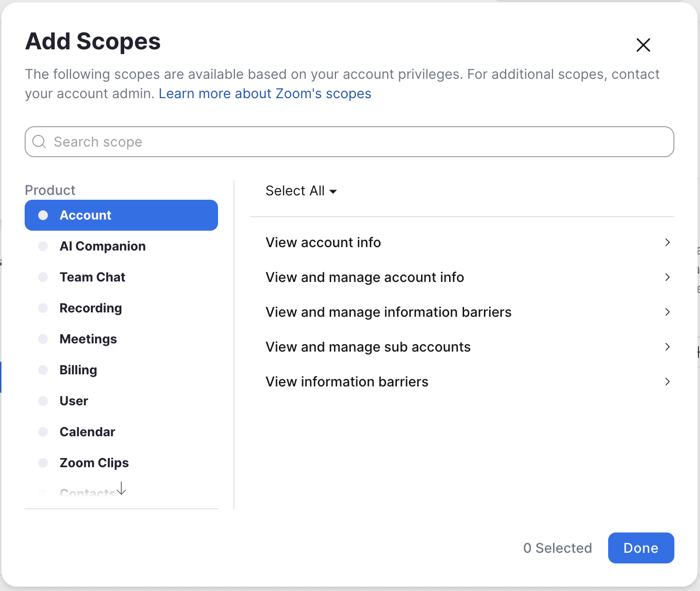
Task: Open the Select All dropdown
Action: [x=301, y=191]
